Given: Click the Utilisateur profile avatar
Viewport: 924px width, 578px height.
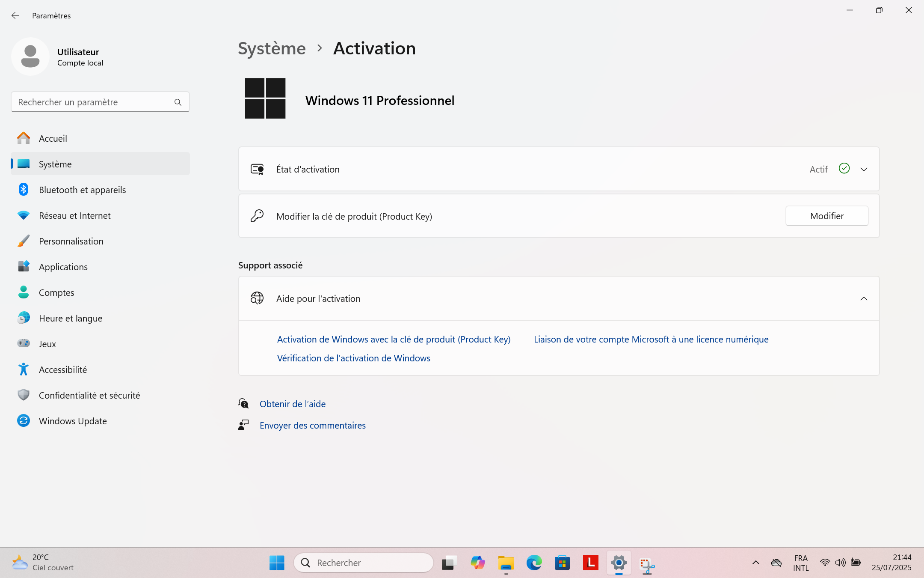Looking at the screenshot, I should pos(30,57).
